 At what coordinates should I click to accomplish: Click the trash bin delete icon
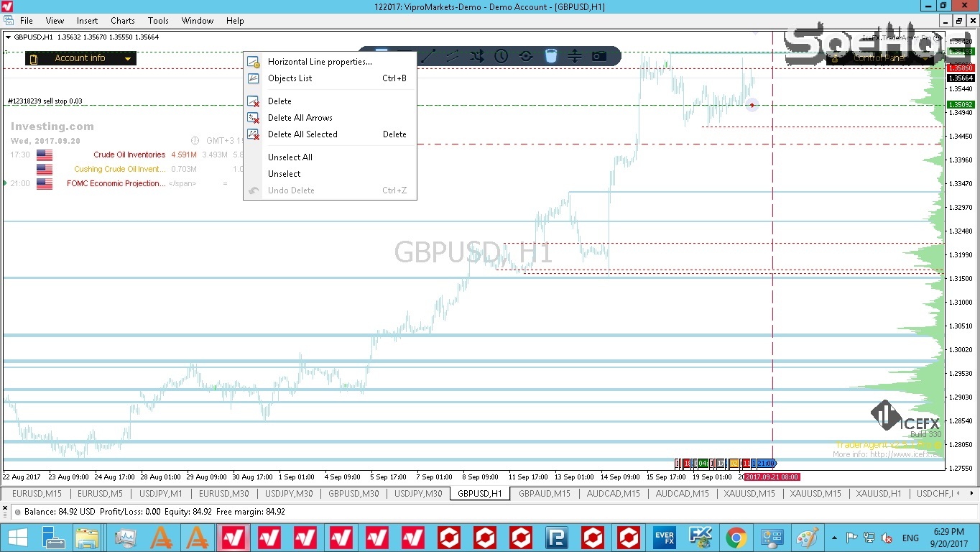[550, 56]
